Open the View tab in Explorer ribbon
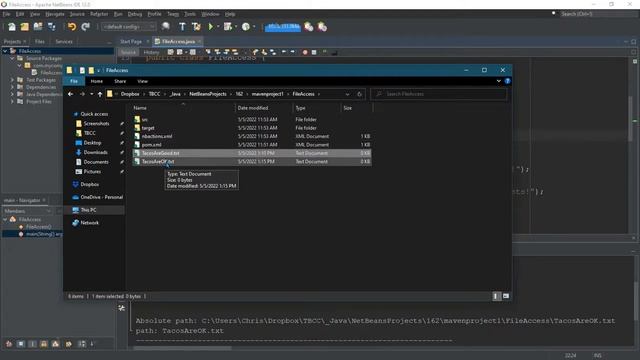Viewport: 640px width, 360px height. coord(142,81)
